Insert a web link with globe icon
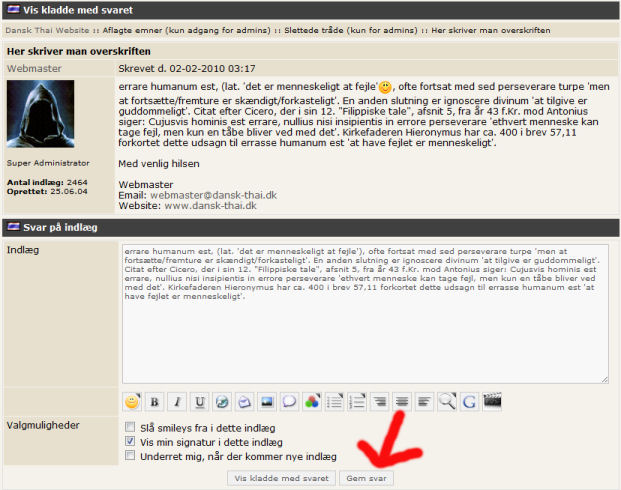 [x=222, y=402]
